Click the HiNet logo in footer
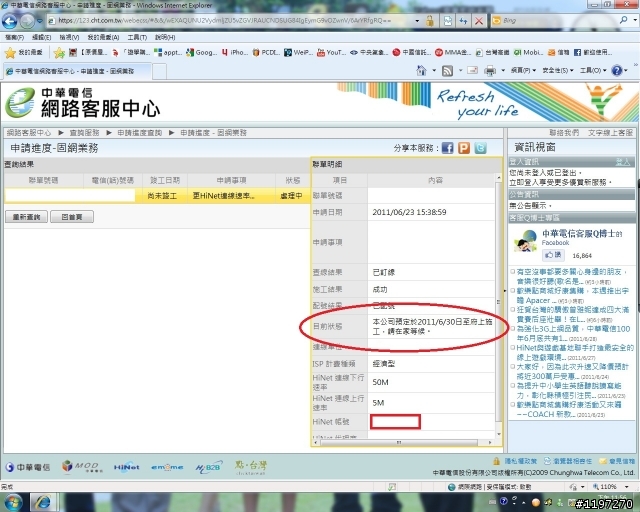 (127, 467)
